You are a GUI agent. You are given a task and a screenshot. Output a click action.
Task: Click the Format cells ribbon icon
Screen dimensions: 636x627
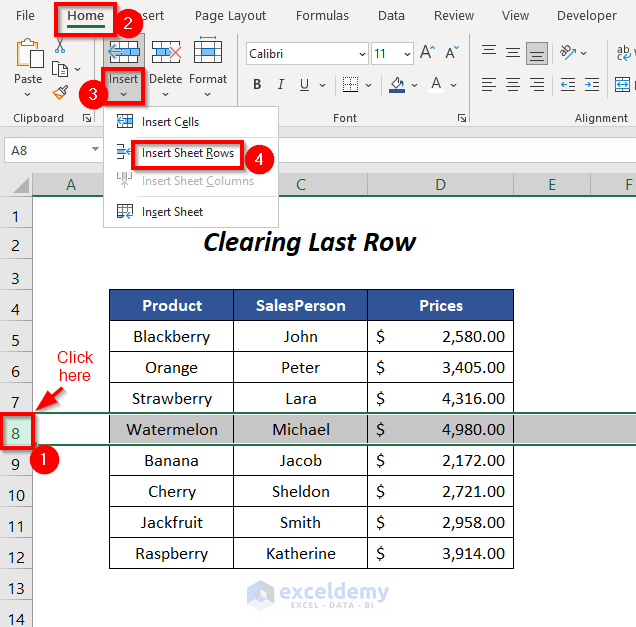(x=208, y=50)
